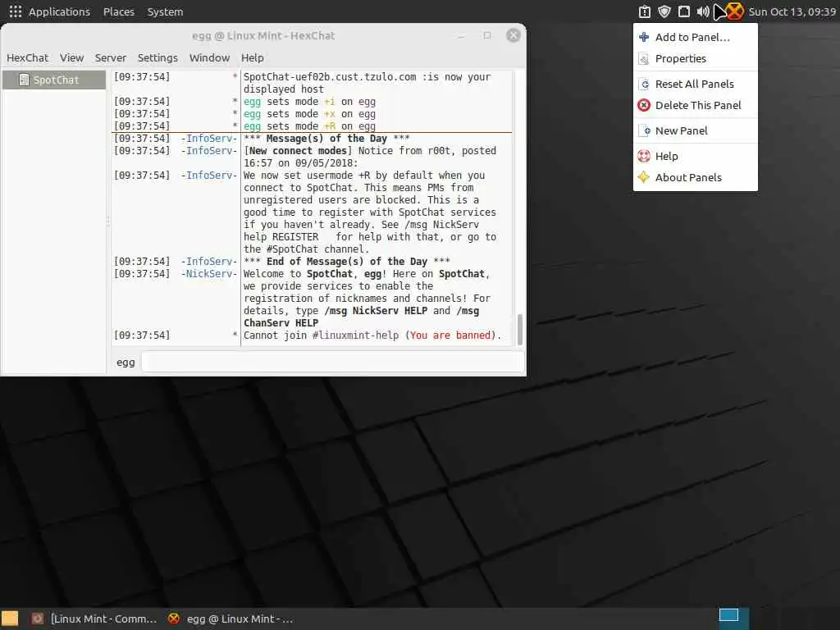Click the browser icon in bottom taskbar

37,619
